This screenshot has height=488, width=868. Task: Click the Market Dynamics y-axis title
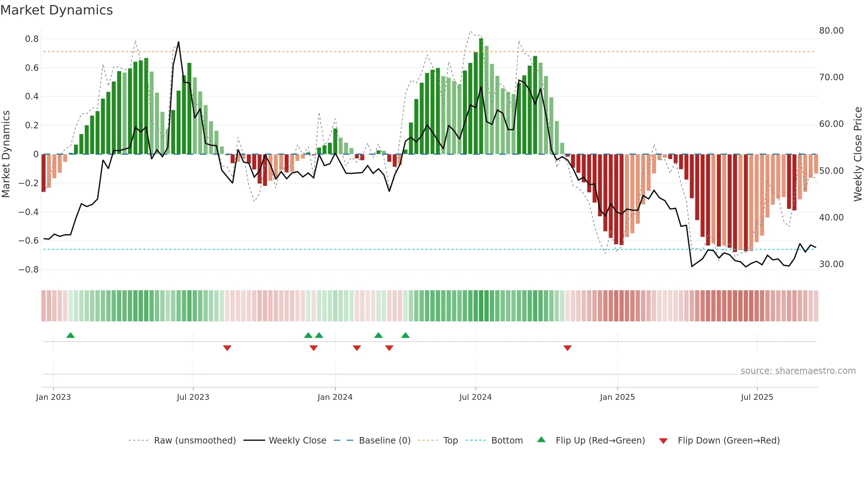point(6,154)
